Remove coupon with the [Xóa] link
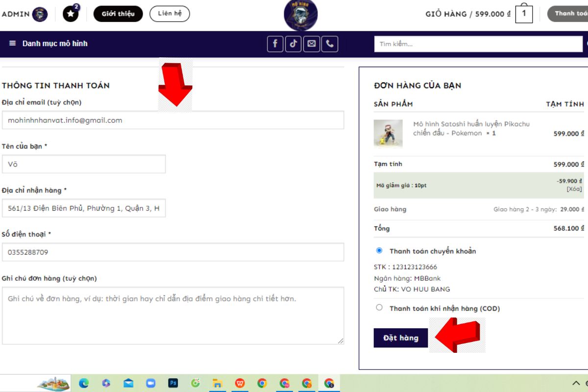 click(574, 189)
